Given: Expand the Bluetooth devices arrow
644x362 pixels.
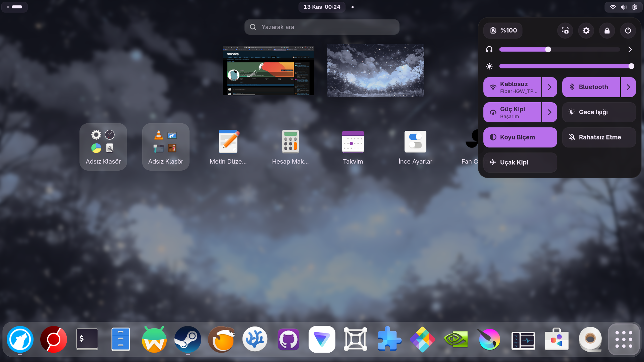Looking at the screenshot, I should pos(628,87).
